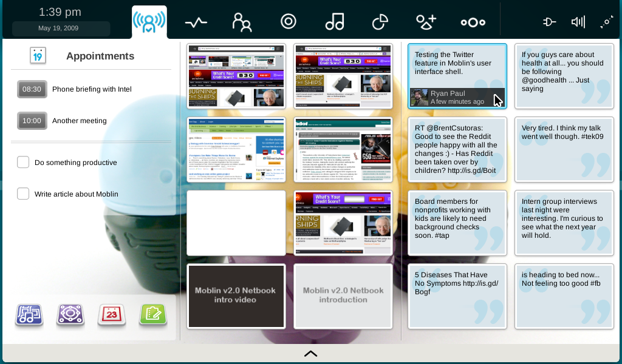Launch the purple settings gear app icon
Viewport: 622px width, 364px height.
click(70, 315)
